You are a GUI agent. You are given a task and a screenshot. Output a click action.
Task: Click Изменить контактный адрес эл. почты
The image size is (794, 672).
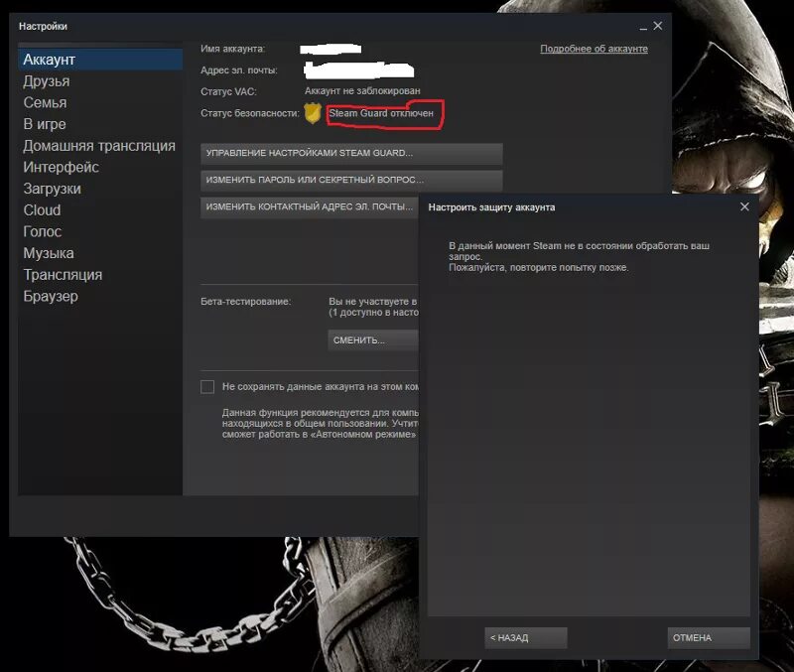coord(310,207)
